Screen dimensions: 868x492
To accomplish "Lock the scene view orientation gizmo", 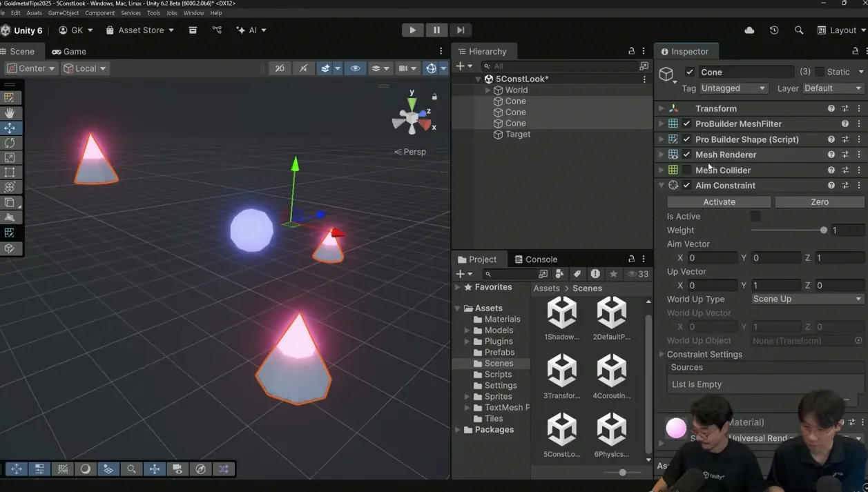I will click(x=434, y=97).
